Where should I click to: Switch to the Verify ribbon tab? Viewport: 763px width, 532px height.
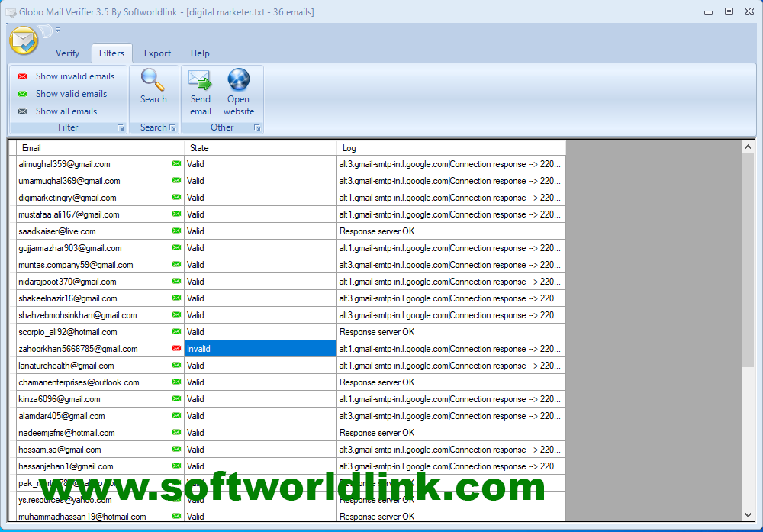[x=67, y=53]
